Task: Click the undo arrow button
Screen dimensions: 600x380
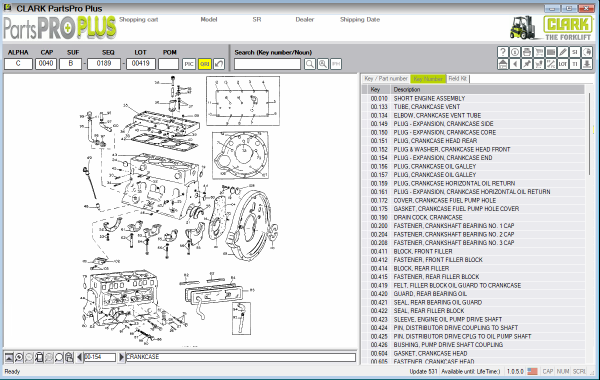Action: point(219,64)
